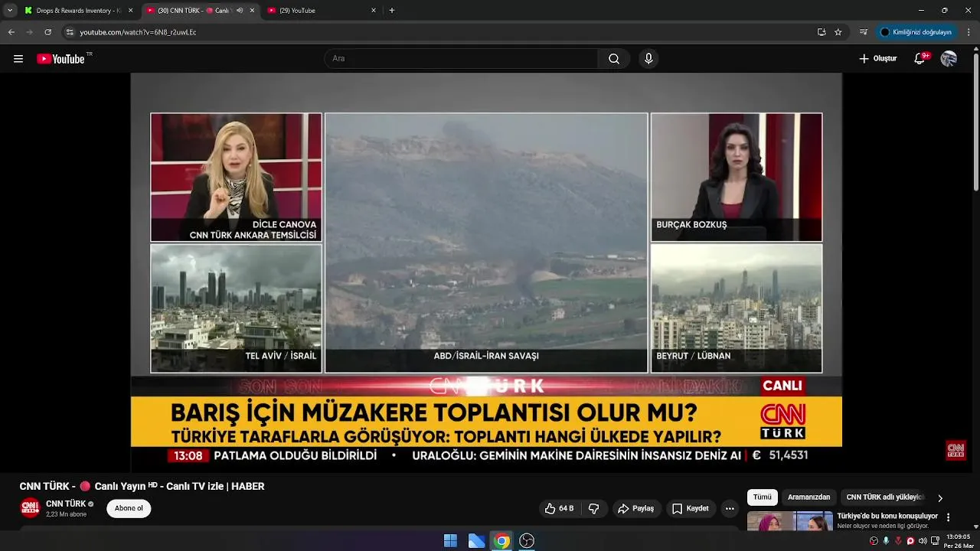Open Chrome's three-dot menu
Image resolution: width=980 pixels, height=551 pixels.
coord(969,32)
